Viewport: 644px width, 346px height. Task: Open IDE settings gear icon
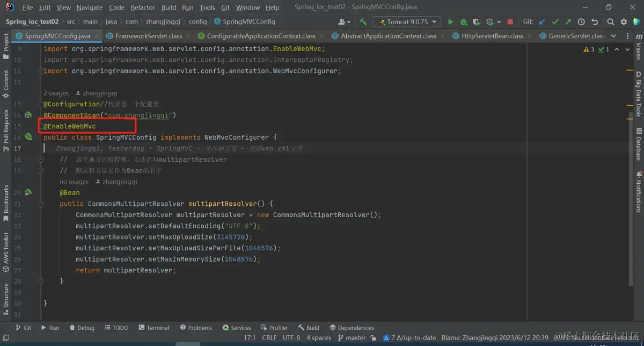[624, 22]
